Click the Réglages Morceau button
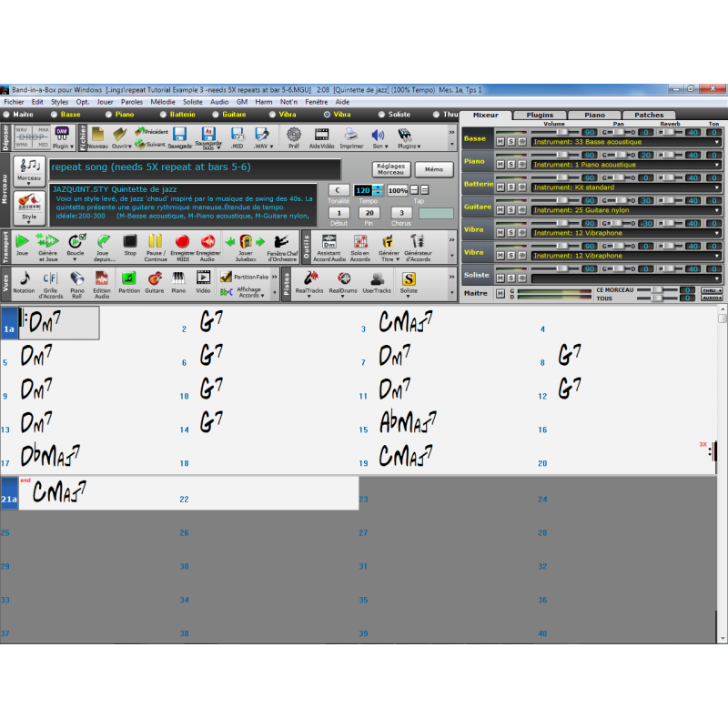Screen dimensions: 728x728 (391, 169)
